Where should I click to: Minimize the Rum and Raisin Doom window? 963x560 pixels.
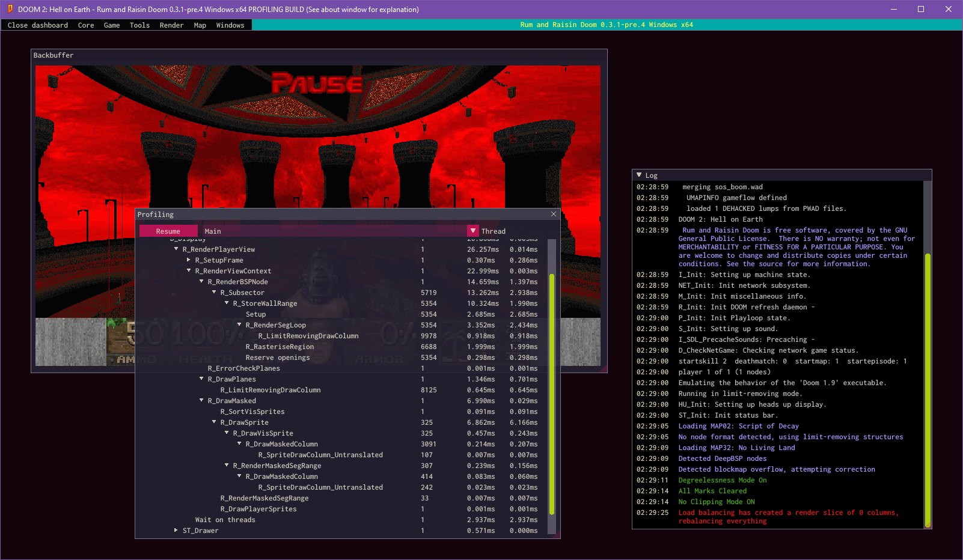[894, 9]
